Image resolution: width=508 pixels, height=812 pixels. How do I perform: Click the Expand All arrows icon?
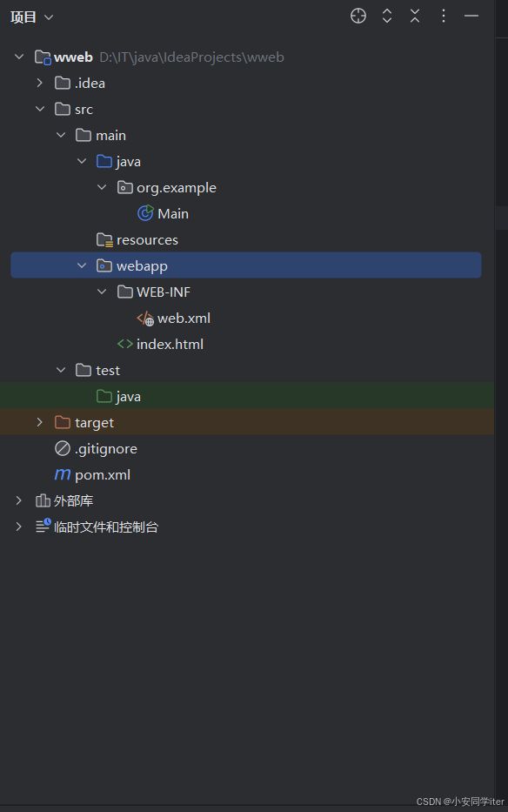pos(387,16)
